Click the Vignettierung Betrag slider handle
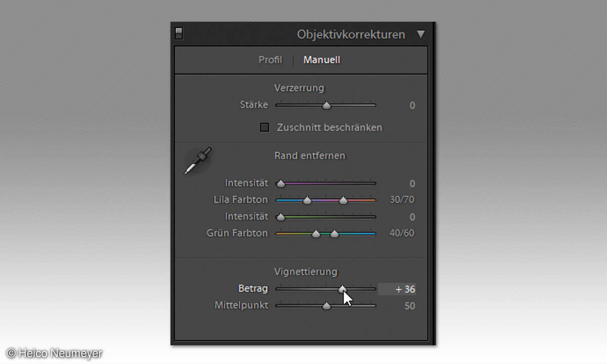Viewport: 607px width, 364px height. click(342, 289)
